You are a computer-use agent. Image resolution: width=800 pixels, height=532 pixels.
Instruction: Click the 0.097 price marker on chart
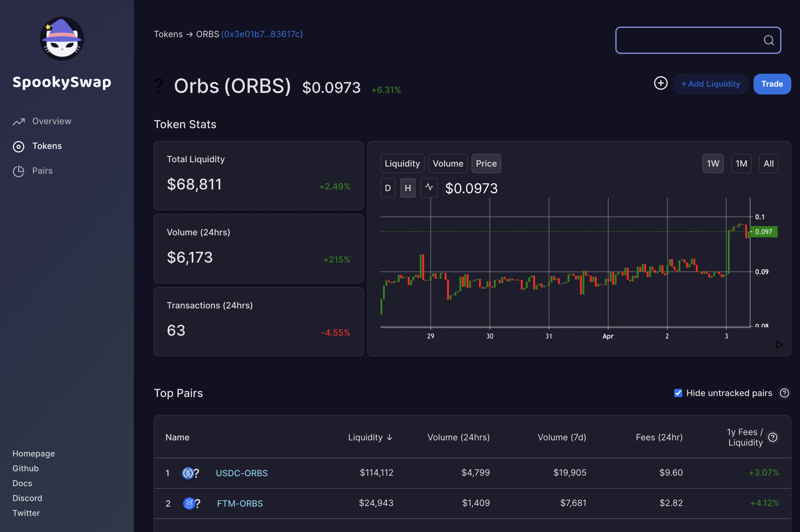click(763, 232)
